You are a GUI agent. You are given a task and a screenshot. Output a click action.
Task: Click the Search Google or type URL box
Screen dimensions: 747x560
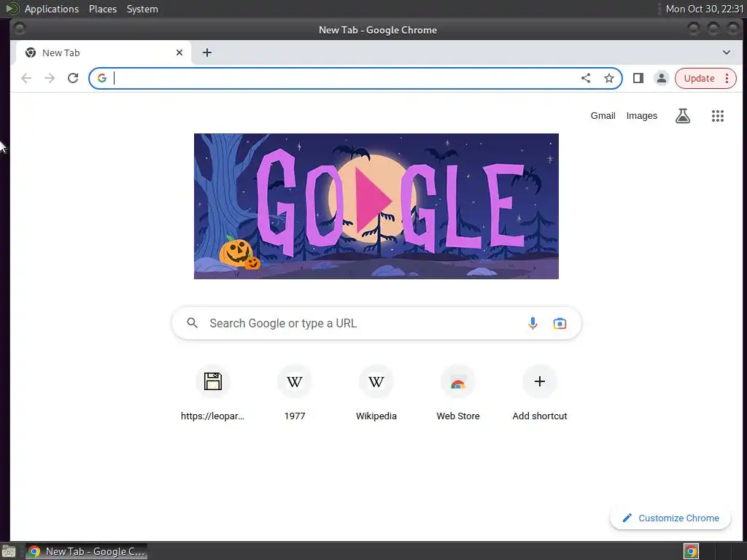(376, 323)
